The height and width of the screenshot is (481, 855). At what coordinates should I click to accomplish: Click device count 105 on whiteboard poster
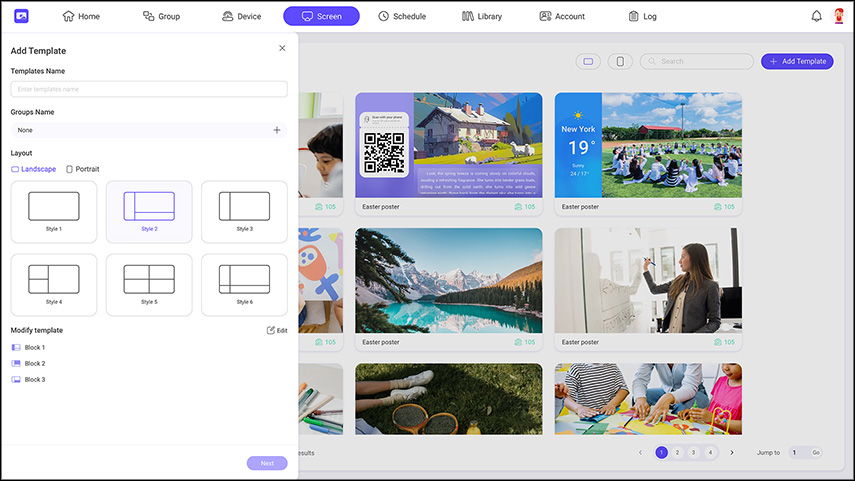(724, 342)
